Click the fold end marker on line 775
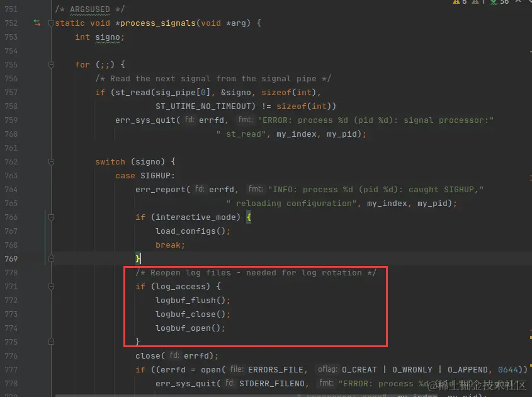Viewport: 532px width, 397px height. pyautogui.click(x=51, y=342)
